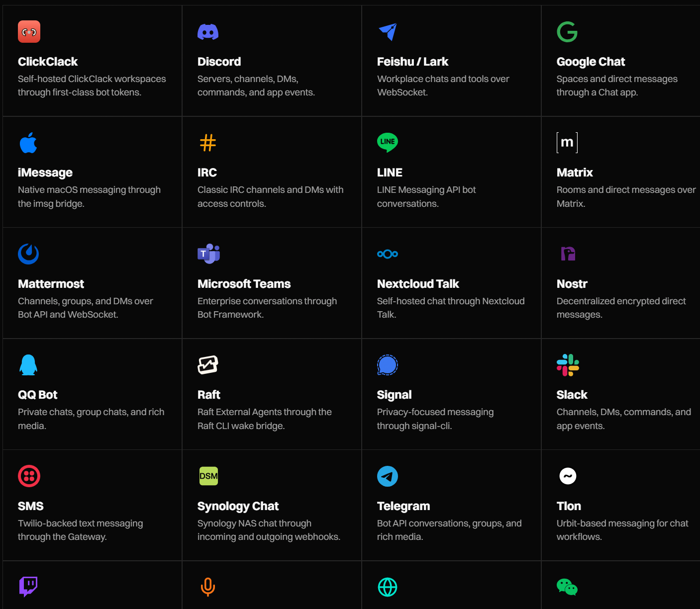
Task: Go to the QQ Bot heading
Action: tap(38, 395)
